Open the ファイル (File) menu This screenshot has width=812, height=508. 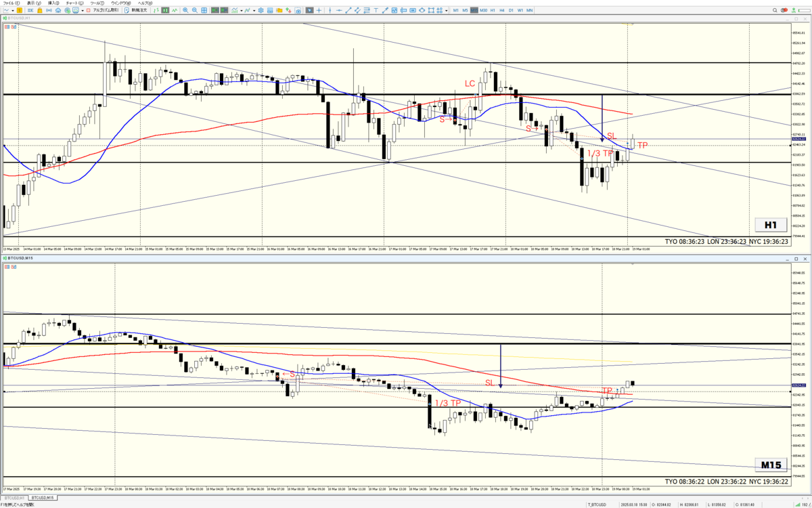tap(12, 3)
